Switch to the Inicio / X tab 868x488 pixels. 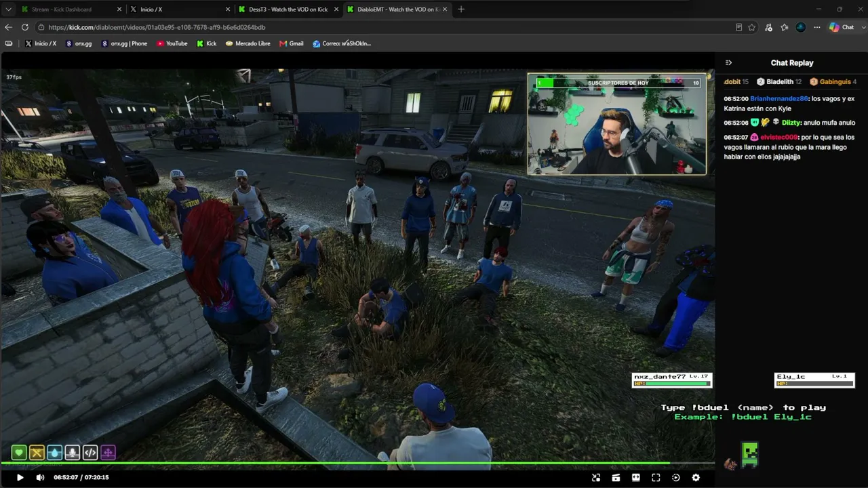(x=180, y=9)
